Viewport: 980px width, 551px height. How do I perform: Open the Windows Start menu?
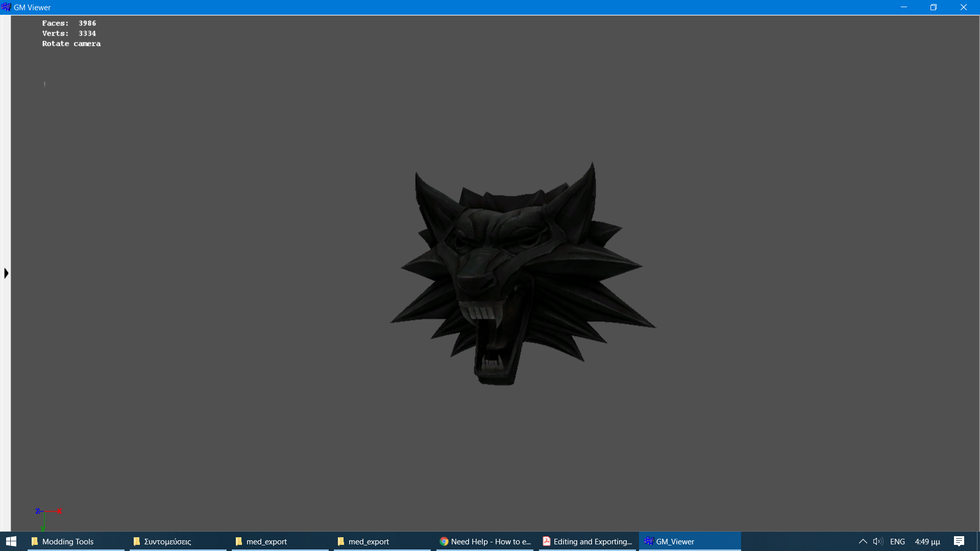(x=11, y=541)
